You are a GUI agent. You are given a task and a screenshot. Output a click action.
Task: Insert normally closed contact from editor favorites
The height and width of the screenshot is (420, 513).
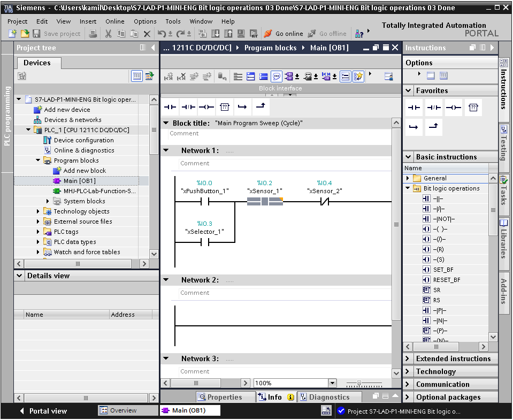(188, 107)
